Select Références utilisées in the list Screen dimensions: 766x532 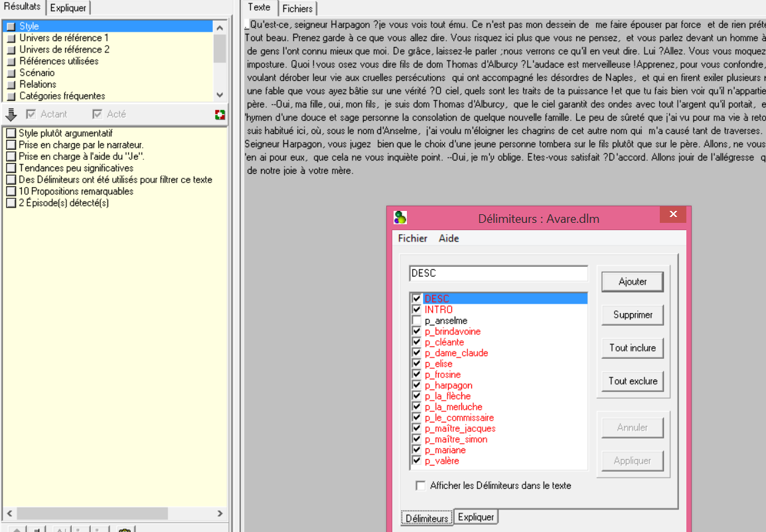tap(58, 61)
